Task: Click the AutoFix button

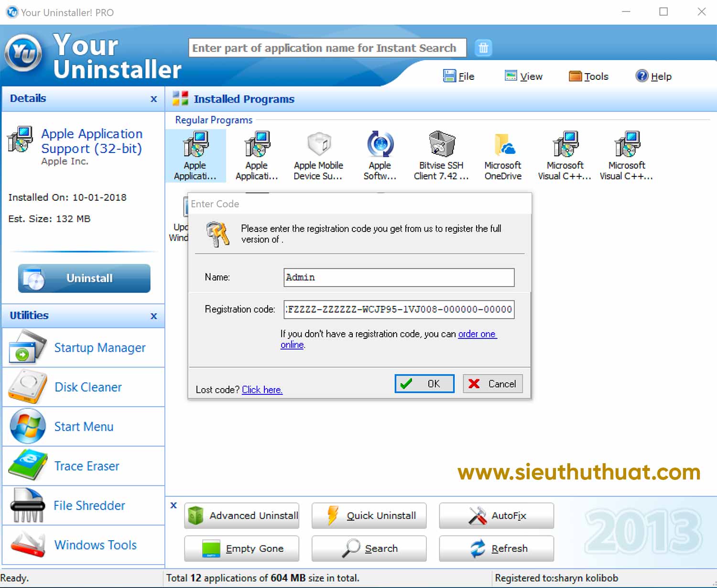Action: point(497,516)
